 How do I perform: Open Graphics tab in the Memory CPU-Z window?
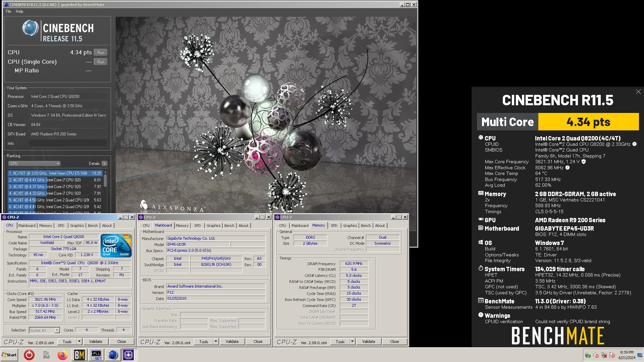coord(350,226)
